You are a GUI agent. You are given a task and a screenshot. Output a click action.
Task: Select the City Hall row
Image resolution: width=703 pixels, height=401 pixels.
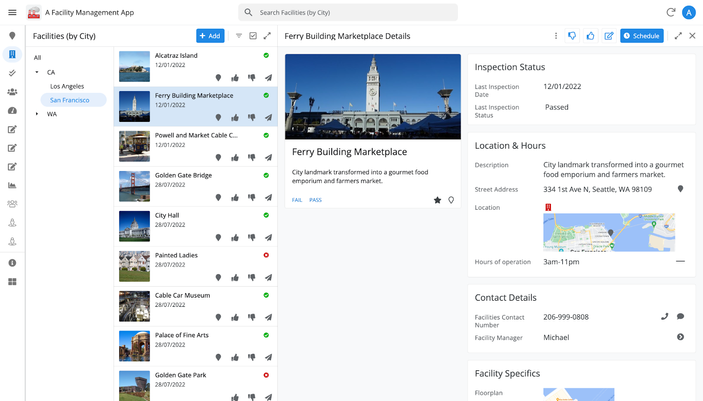(x=196, y=226)
